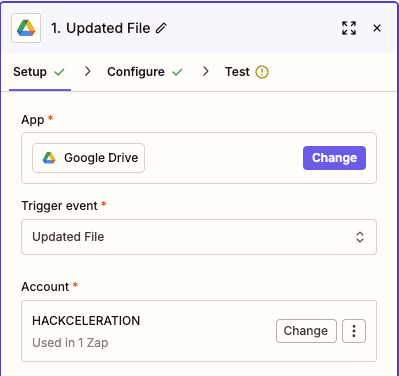Switch to the Setup tab
This screenshot has height=376, width=399.
click(39, 72)
